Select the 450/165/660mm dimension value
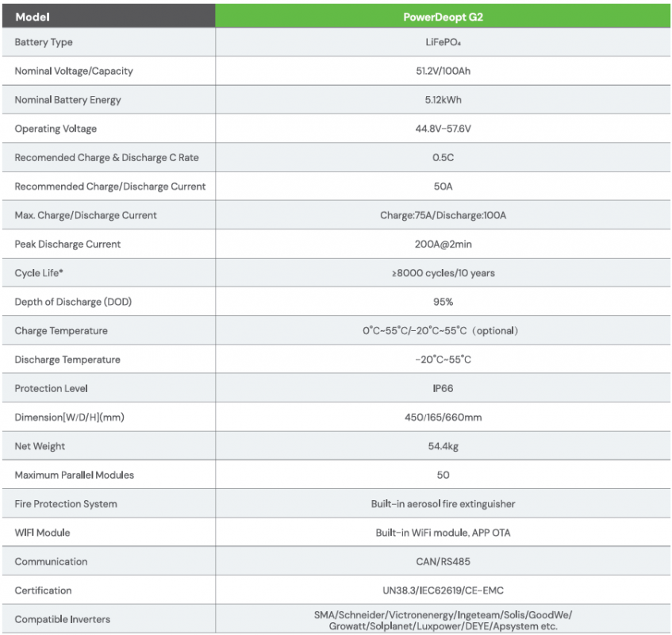The width and height of the screenshot is (672, 635). (443, 417)
